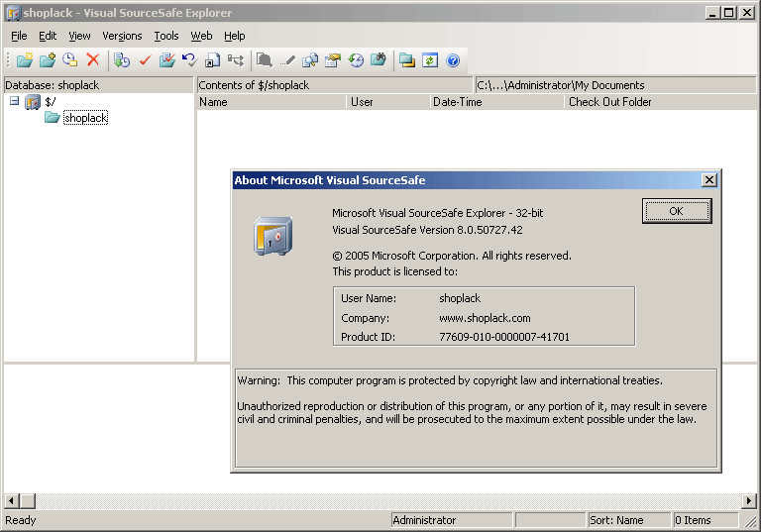Screen dimensions: 761x532
Task: Click the Edit File pencil icon
Action: (287, 60)
